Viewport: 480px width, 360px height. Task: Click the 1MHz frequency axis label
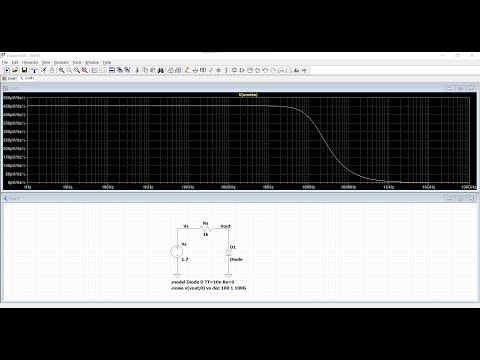click(268, 187)
